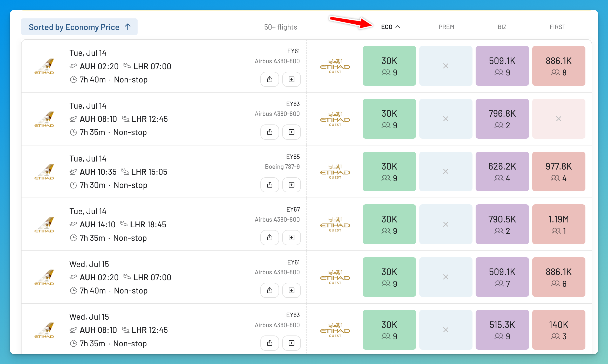Screen dimensions: 608x364
Task: Sort by BIZ column
Action: 502,27
